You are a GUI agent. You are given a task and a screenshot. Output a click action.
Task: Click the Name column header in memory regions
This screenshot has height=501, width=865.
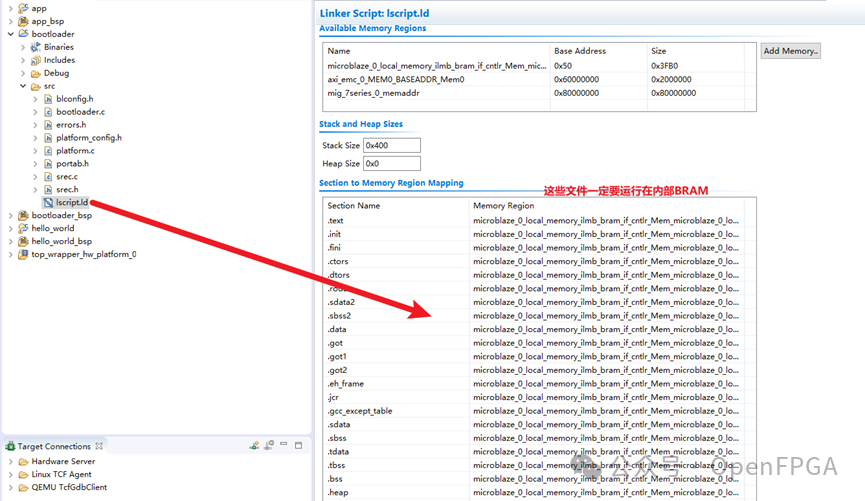click(x=436, y=51)
